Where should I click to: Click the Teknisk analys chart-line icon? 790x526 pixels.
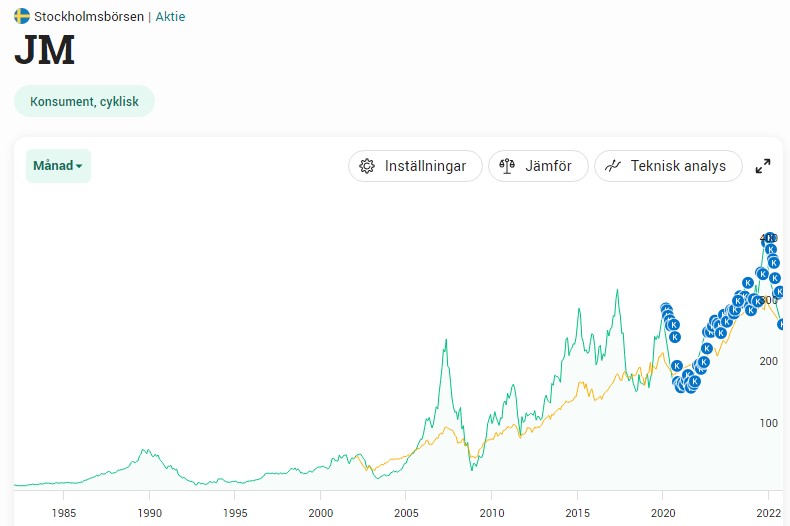pyautogui.click(x=613, y=166)
